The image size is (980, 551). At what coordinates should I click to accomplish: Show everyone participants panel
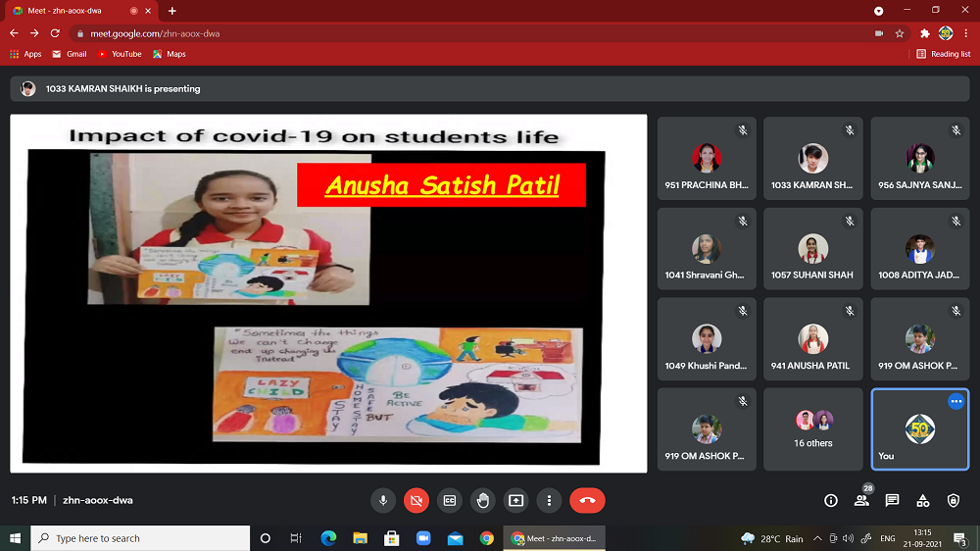(x=861, y=500)
